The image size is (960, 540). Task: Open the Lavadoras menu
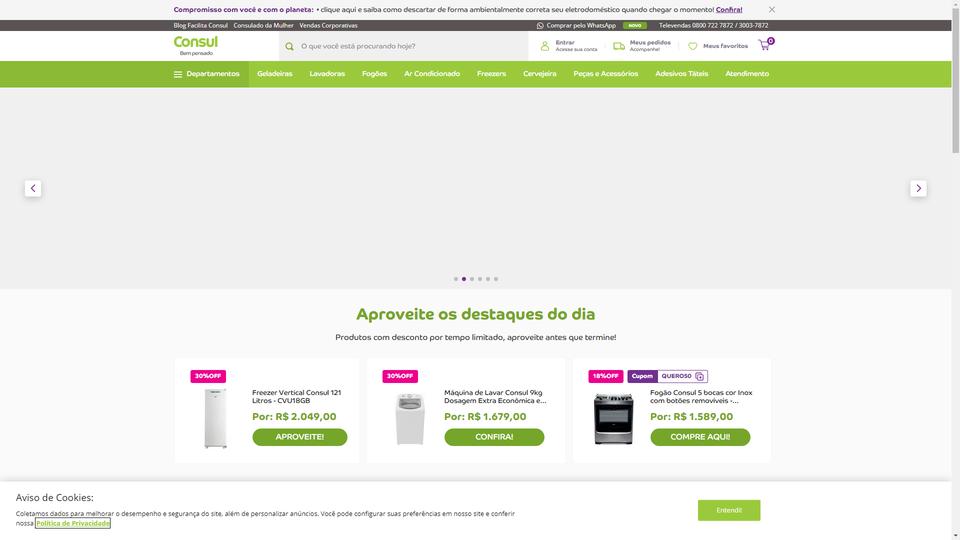(x=327, y=74)
